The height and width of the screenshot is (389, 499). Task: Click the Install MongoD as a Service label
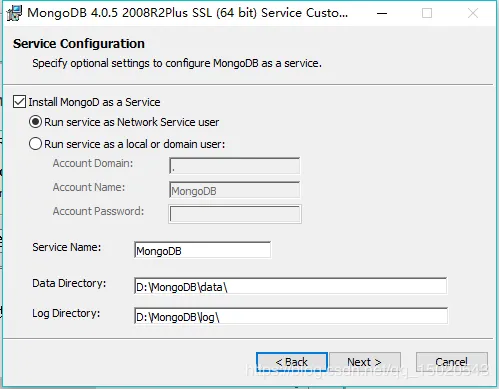point(94,102)
